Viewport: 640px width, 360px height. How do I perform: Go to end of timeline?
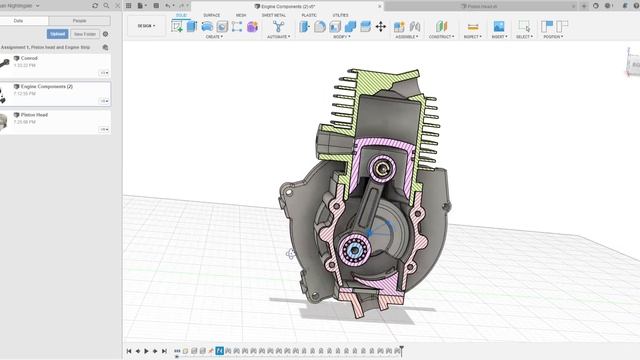click(164, 351)
